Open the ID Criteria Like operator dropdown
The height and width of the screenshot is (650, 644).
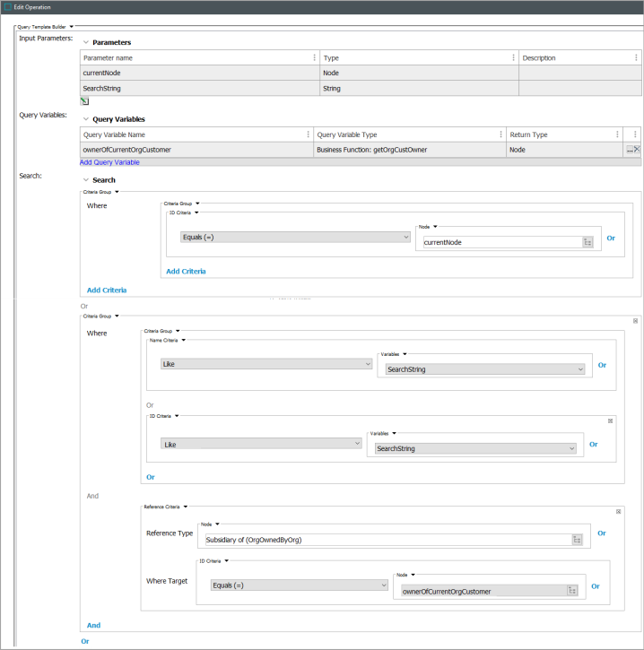[x=261, y=445]
